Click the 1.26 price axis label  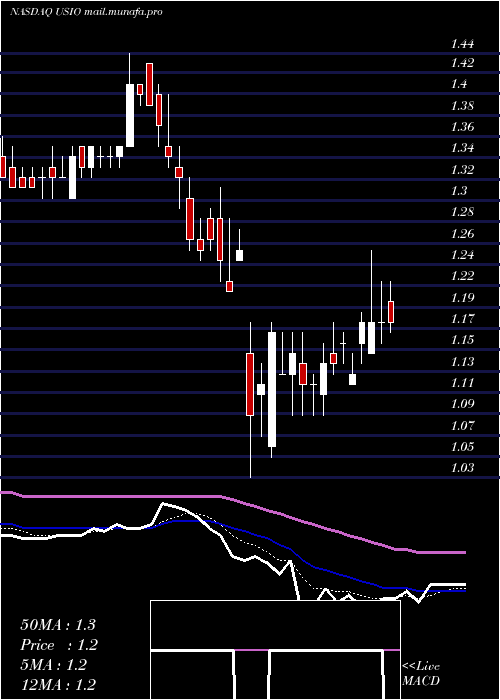tap(462, 233)
